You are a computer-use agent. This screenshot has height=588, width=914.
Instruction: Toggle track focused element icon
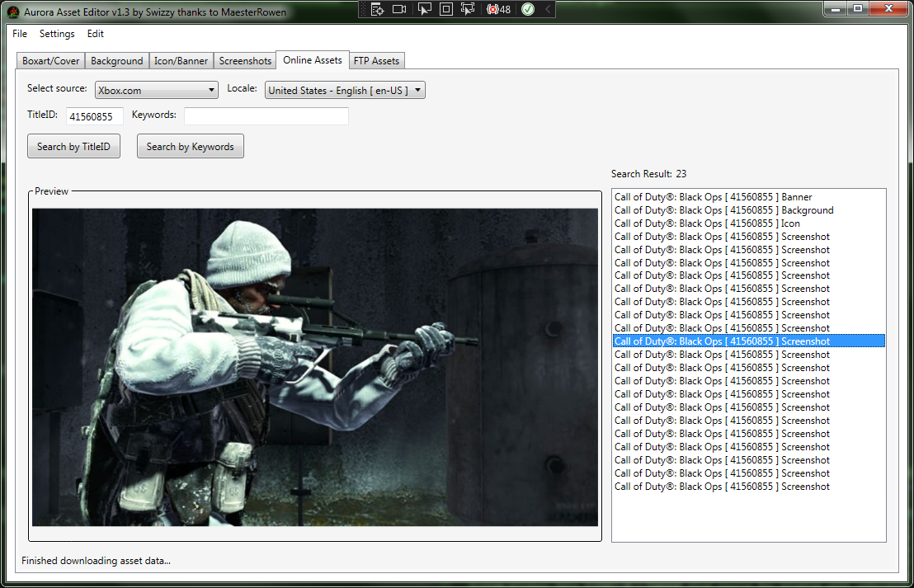pyautogui.click(x=468, y=9)
